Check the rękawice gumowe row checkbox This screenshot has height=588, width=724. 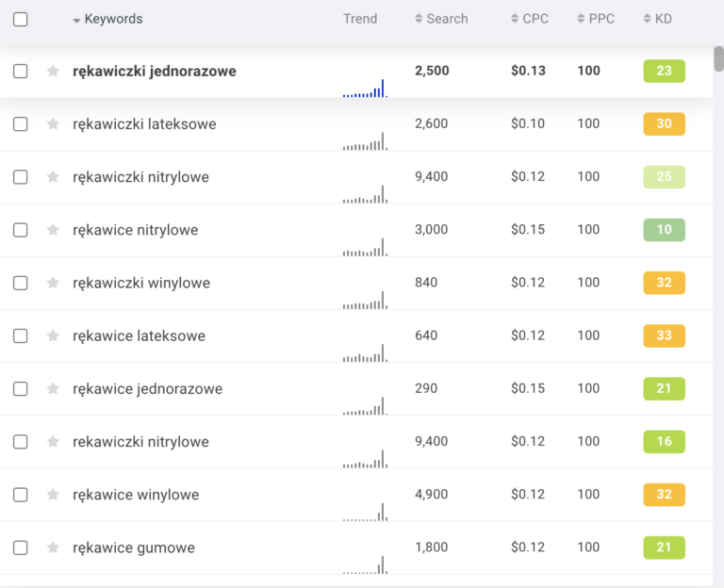(x=21, y=547)
